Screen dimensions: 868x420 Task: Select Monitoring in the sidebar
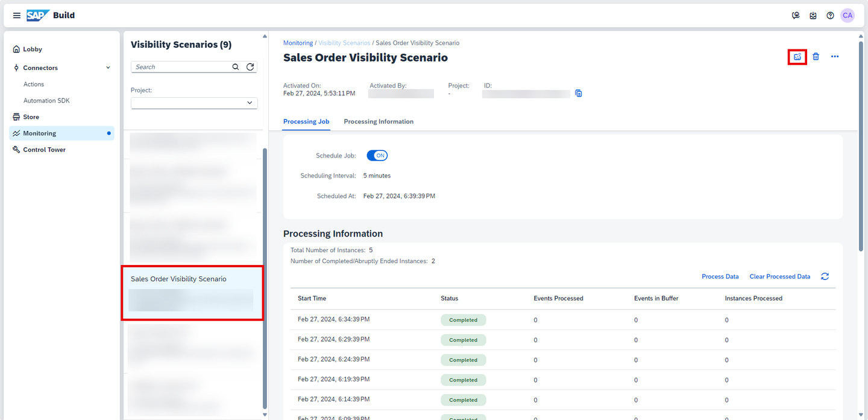61,133
